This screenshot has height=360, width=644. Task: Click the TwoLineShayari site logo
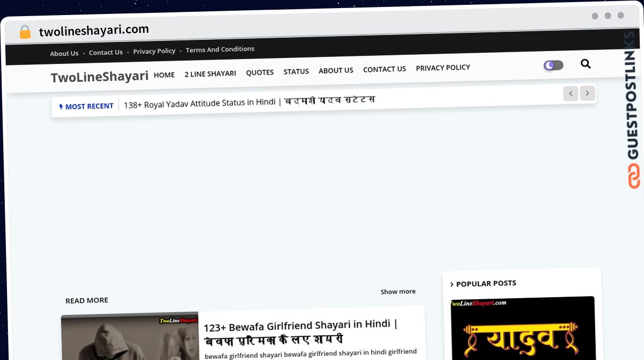(99, 77)
